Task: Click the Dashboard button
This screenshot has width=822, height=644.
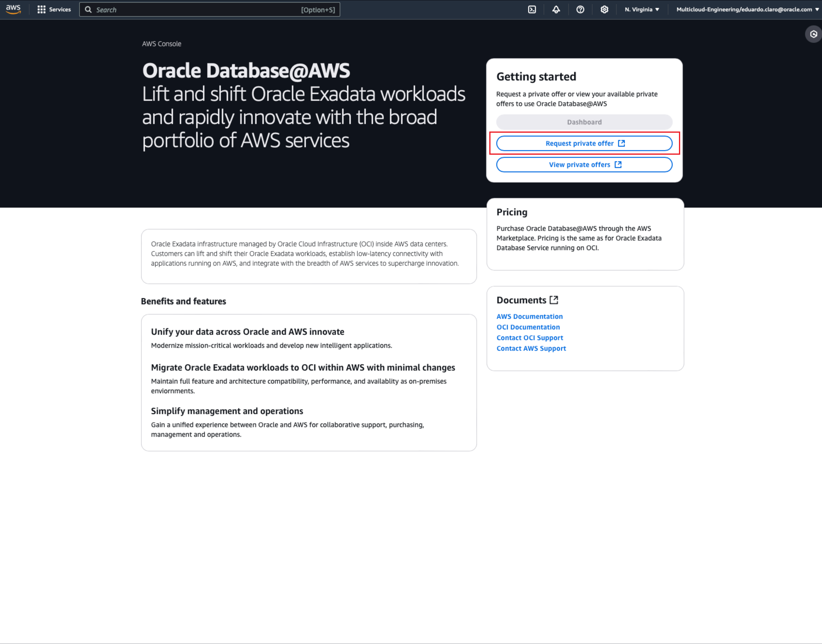Action: coord(584,122)
